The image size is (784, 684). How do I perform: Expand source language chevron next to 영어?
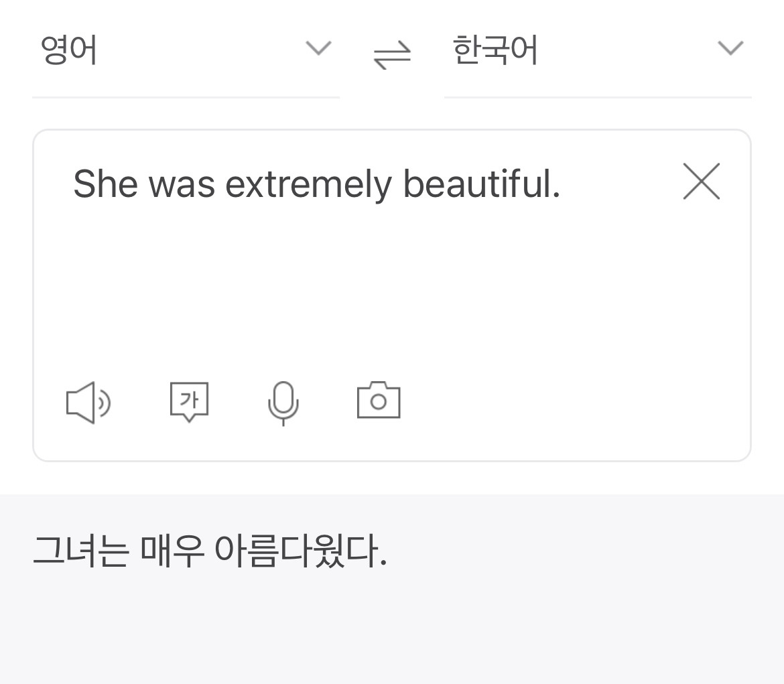point(318,48)
